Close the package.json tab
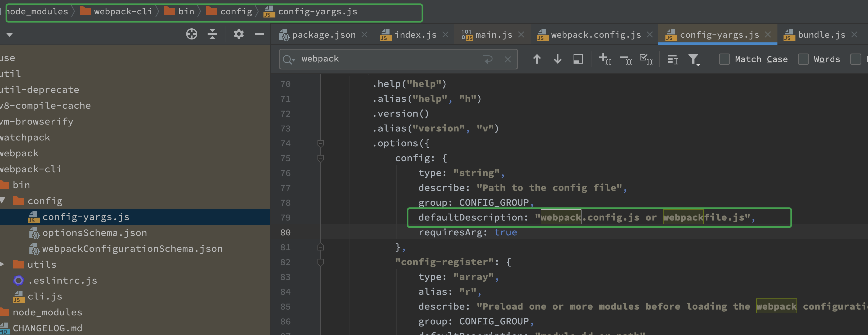 pyautogui.click(x=364, y=34)
